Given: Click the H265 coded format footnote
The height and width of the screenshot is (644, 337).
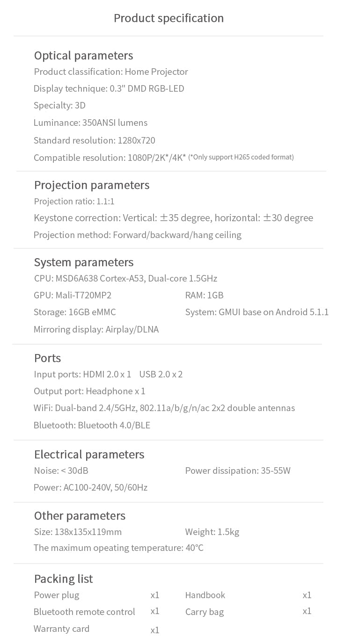Looking at the screenshot, I should 241,157.
